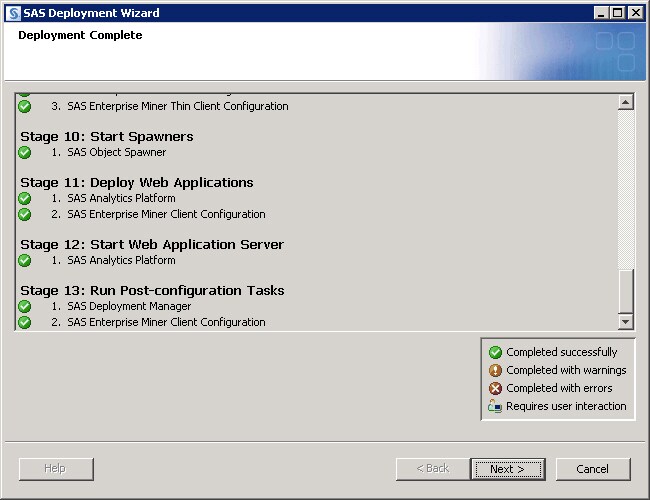
Task: Click the Requires user interaction legend icon
Action: pyautogui.click(x=495, y=406)
